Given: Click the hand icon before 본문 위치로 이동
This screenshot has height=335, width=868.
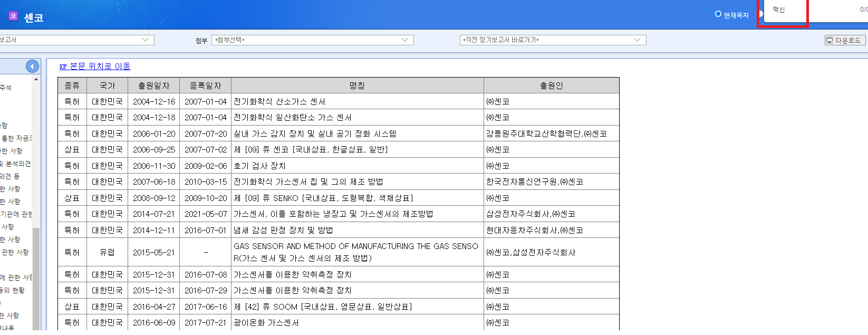Looking at the screenshot, I should (x=63, y=66).
